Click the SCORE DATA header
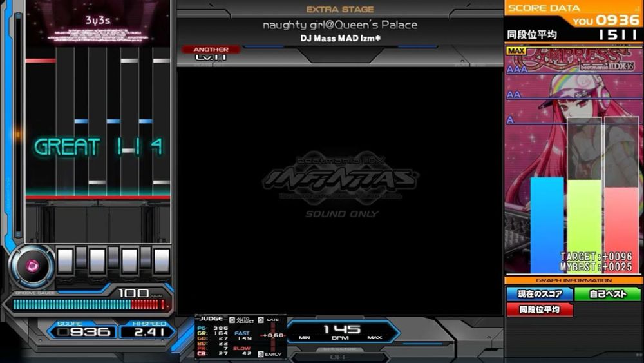The image size is (644, 363). pyautogui.click(x=544, y=8)
